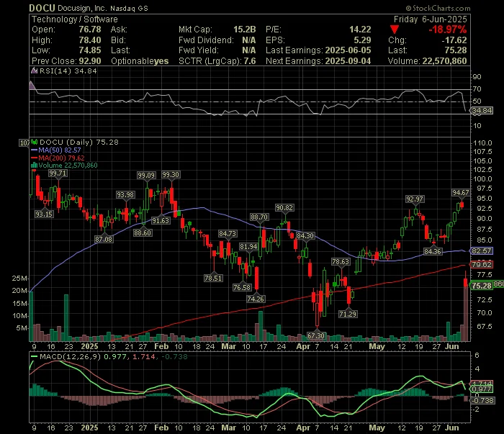Click the 79.62 tag on price axis
Image resolution: width=504 pixels, height=434 pixels.
click(481, 265)
